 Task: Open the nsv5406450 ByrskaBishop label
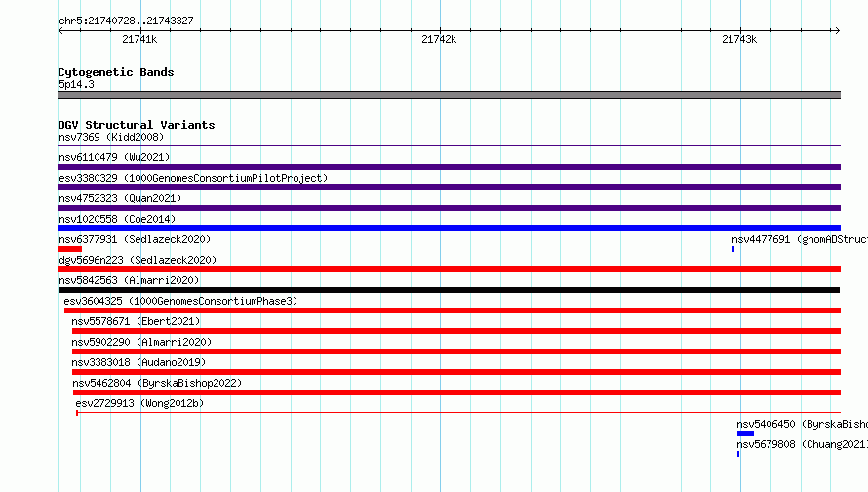[802, 424]
